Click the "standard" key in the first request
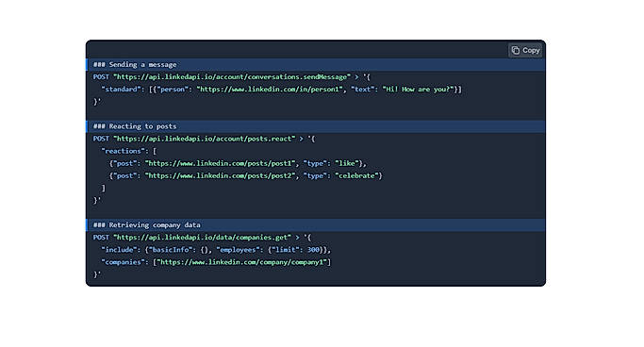Image resolution: width=644 pixels, height=347 pixels. [x=121, y=90]
